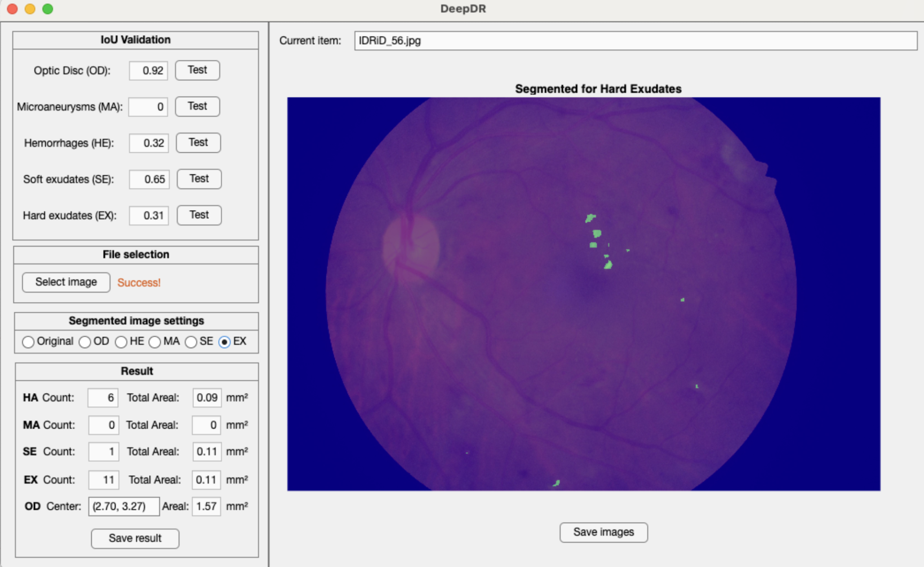924x567 pixels.
Task: Click the Microaneurysms IoU value field
Action: coord(148,107)
